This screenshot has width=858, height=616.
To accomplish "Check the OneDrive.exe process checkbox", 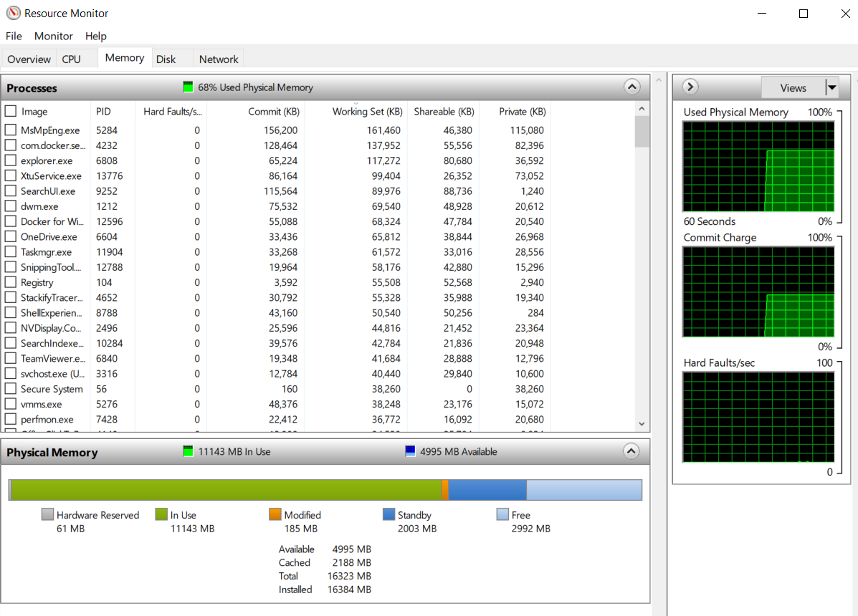I will (11, 236).
